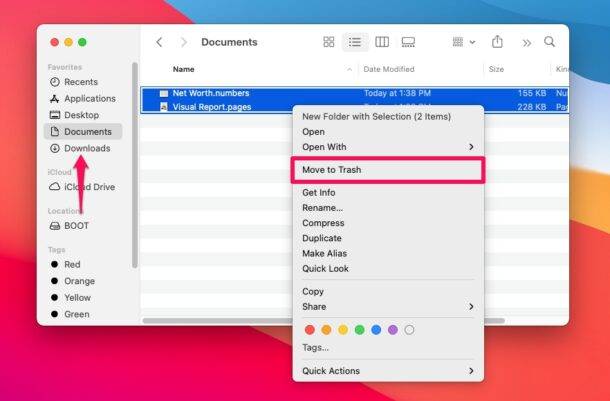The height and width of the screenshot is (401, 610).
Task: Switch to gallery view
Action: 408,42
